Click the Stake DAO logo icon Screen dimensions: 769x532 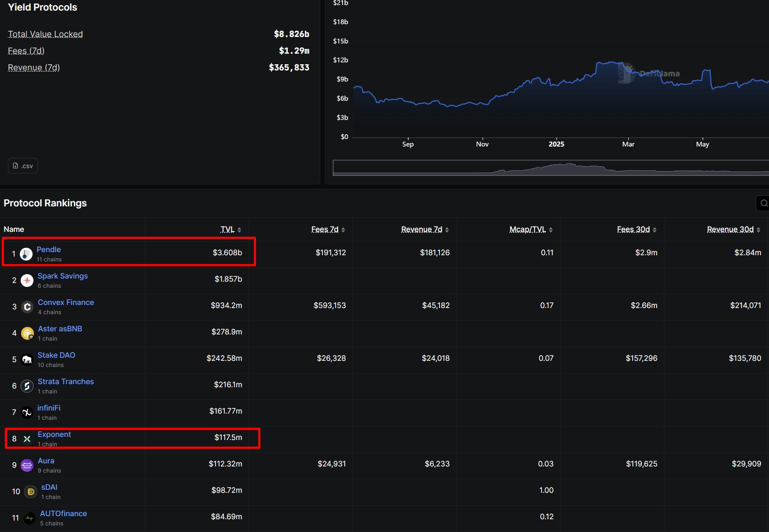pyautogui.click(x=27, y=360)
